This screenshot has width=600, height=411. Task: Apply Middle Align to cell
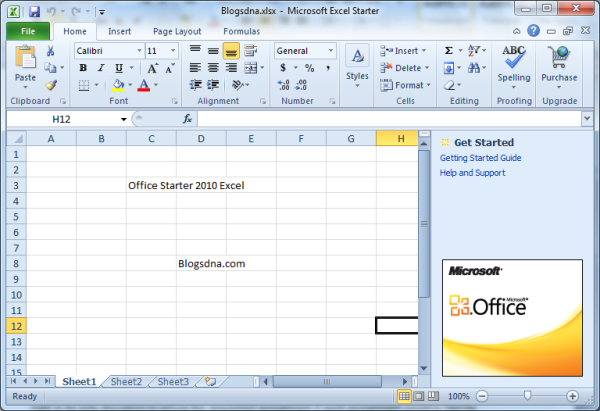(x=213, y=51)
